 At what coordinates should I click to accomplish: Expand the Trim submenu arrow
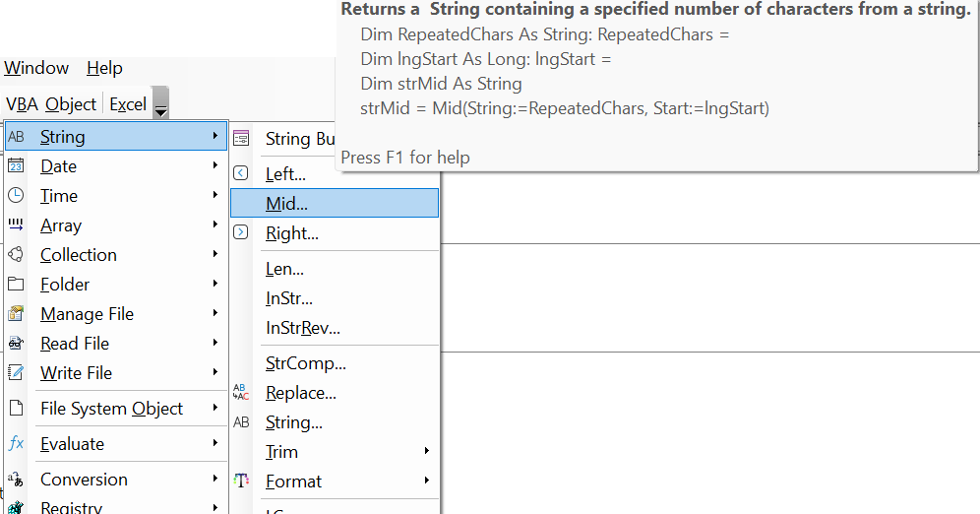coord(427,451)
